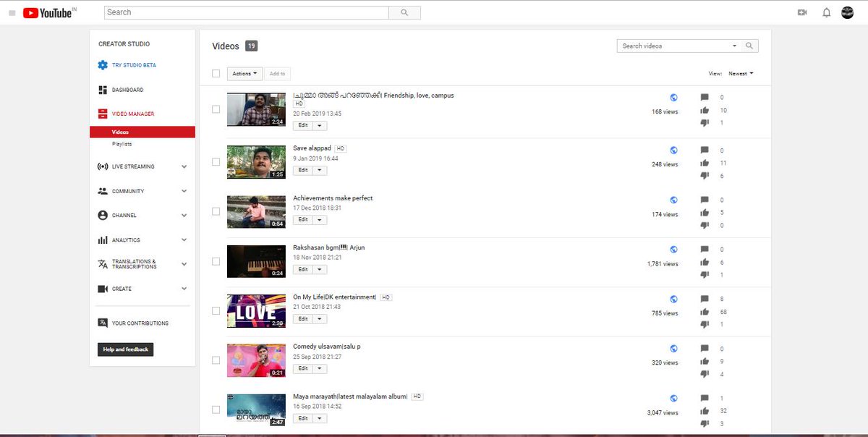Image resolution: width=868 pixels, height=437 pixels.
Task: Open the Comedy ulsavam|salu p title link
Action: pos(327,347)
